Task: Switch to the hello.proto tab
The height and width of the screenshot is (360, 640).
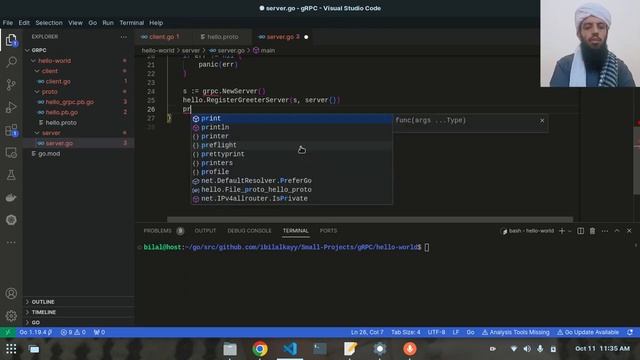Action: click(x=222, y=37)
